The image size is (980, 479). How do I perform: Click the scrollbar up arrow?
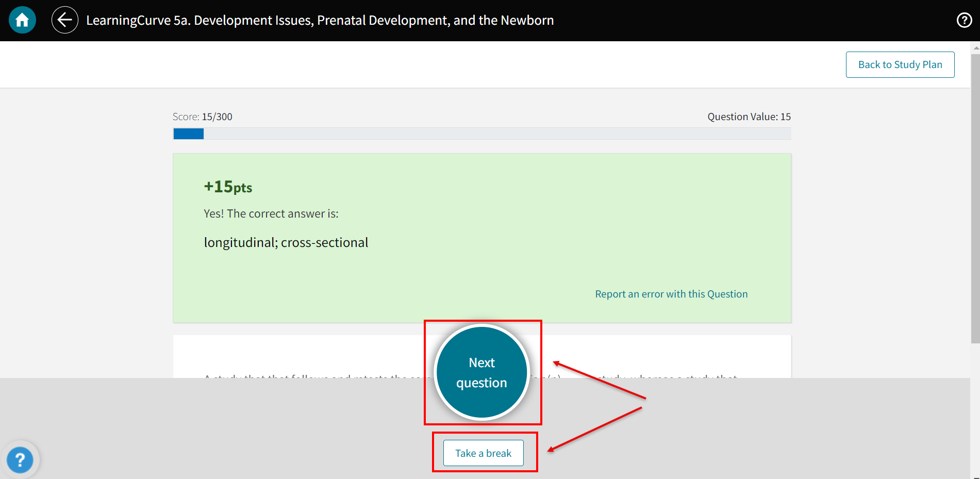pos(975,47)
